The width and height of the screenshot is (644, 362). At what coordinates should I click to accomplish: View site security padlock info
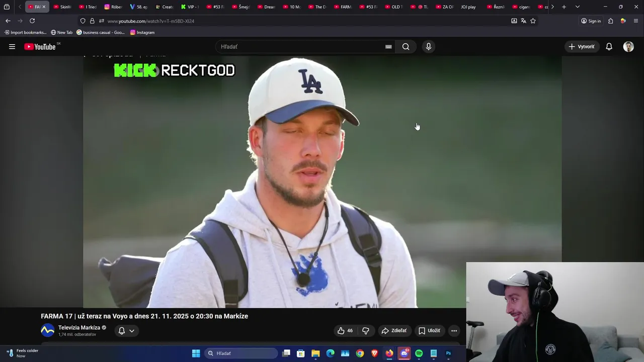click(x=92, y=21)
